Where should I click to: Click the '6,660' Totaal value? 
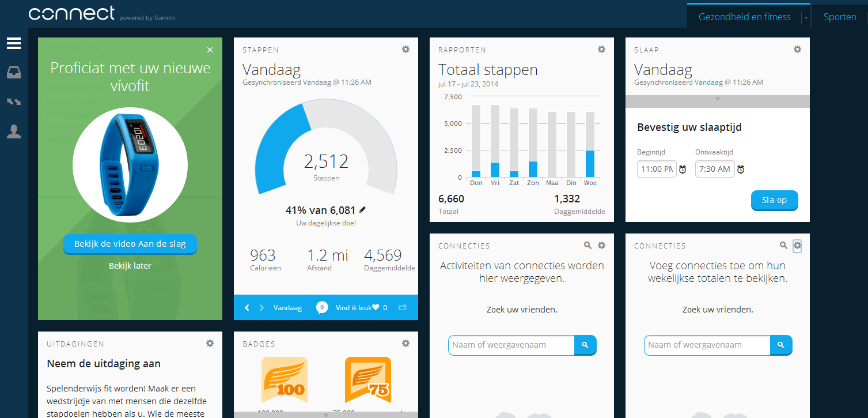[451, 199]
